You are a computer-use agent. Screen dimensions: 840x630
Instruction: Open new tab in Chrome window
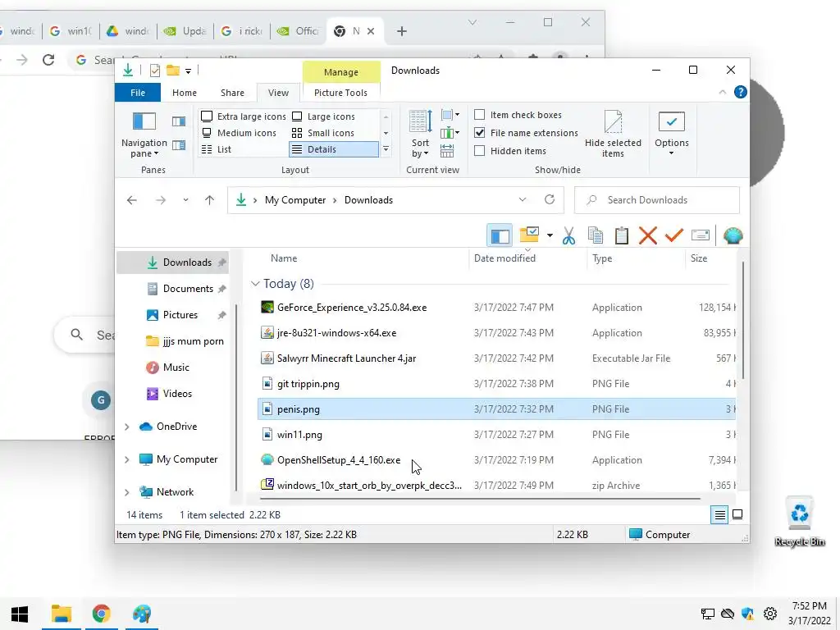pyautogui.click(x=402, y=31)
